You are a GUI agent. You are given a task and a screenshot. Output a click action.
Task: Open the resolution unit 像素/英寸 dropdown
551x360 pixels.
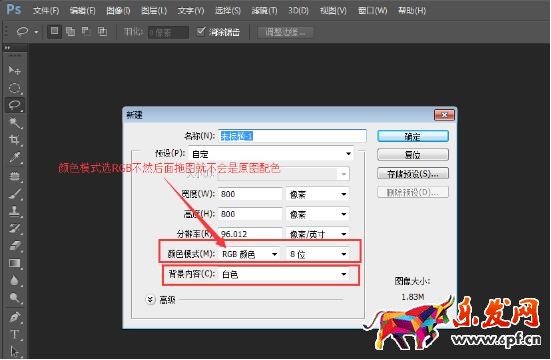318,234
